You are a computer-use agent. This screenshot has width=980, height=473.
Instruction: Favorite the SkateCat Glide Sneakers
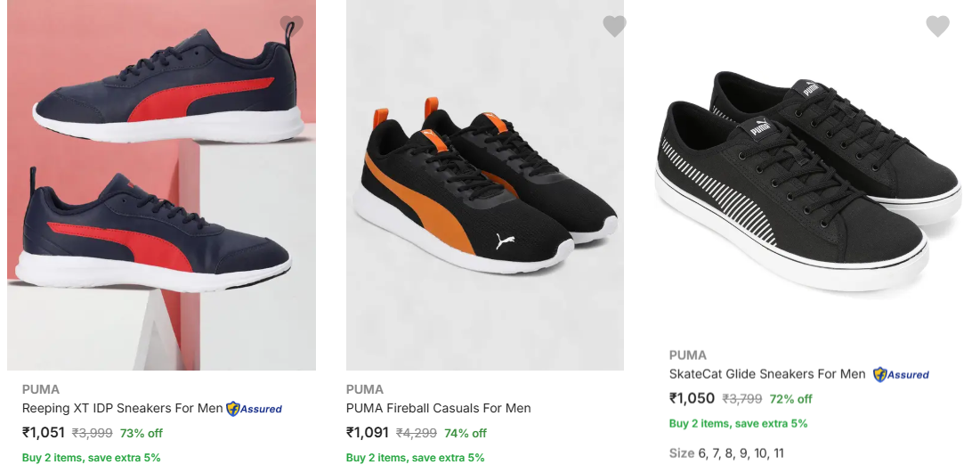[937, 26]
